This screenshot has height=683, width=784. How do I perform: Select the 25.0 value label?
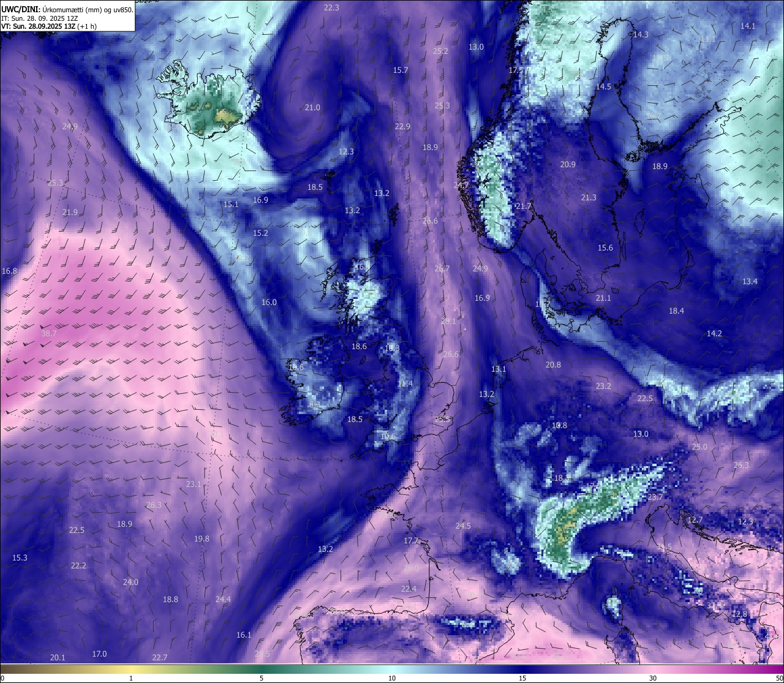click(x=699, y=447)
